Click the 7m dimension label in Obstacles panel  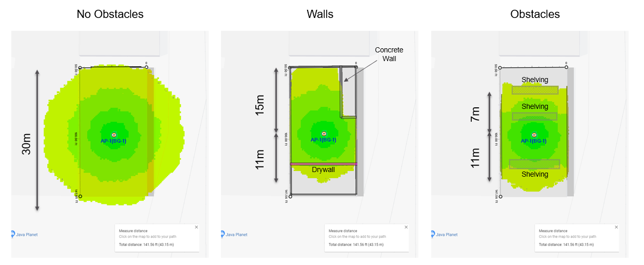pos(475,113)
